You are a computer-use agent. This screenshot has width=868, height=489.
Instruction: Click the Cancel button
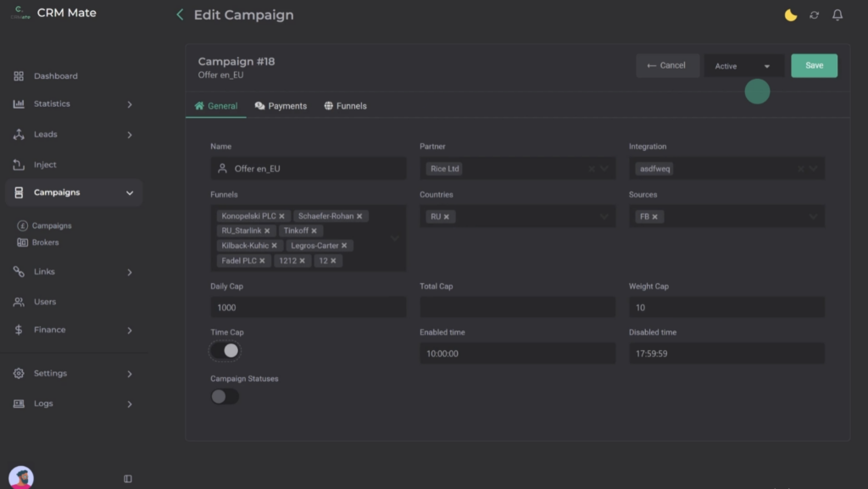point(666,66)
